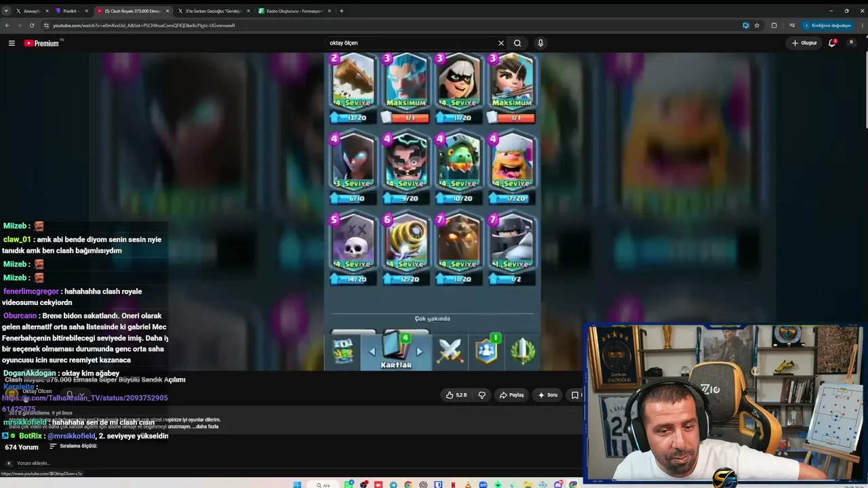Open ChatGPT from the taskbar
This screenshot has height=488, width=868.
click(x=423, y=485)
